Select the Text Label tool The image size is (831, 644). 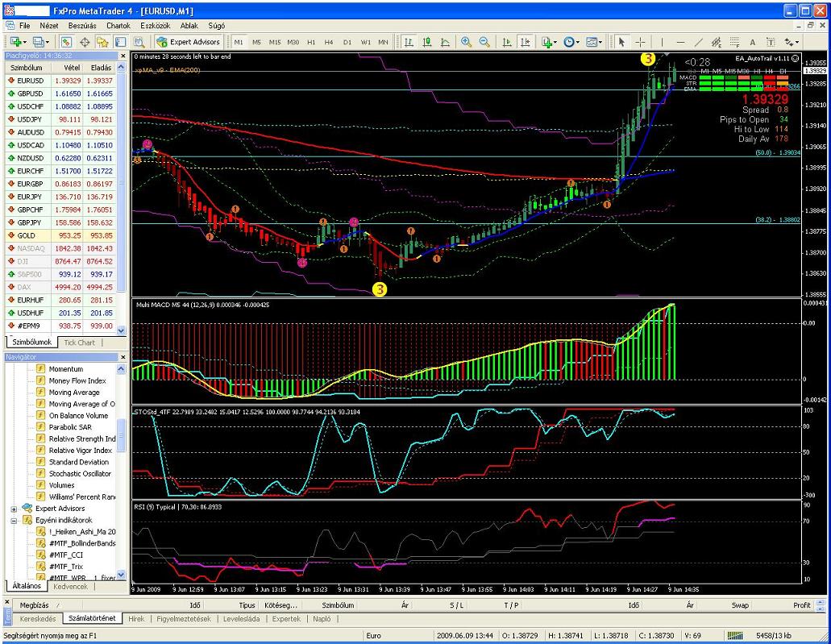pos(771,42)
